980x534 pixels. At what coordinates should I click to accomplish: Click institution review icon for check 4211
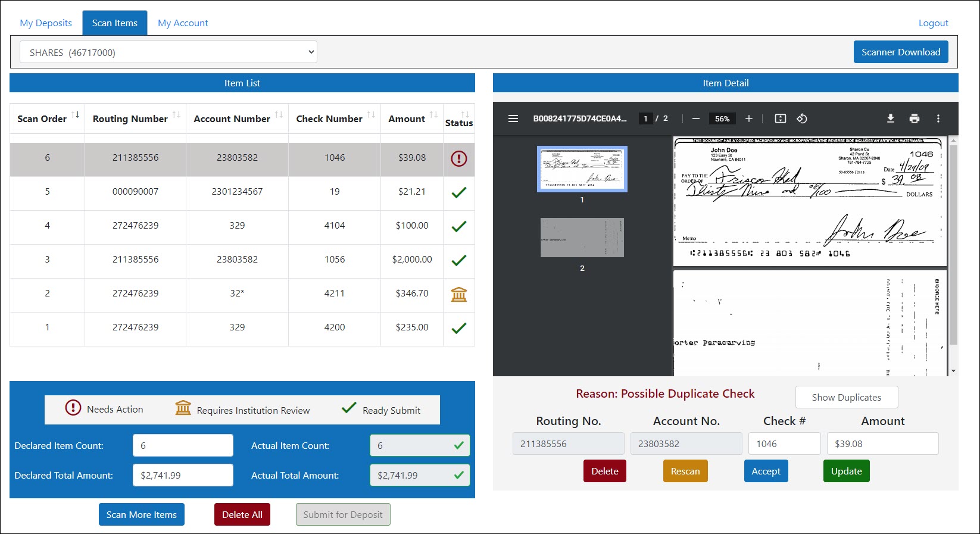pyautogui.click(x=458, y=294)
